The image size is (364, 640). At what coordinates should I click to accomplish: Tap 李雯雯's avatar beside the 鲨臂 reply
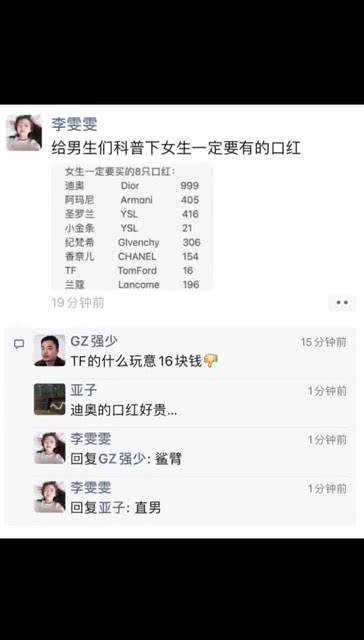[x=50, y=448]
